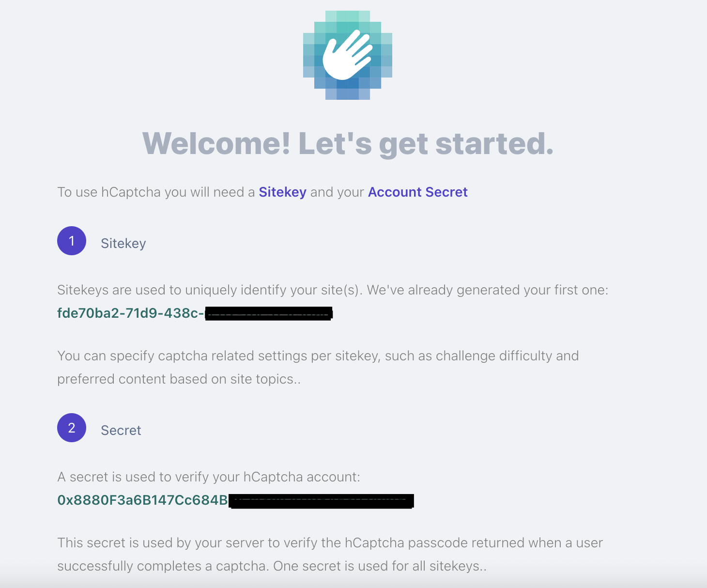Open the Account Secret link
This screenshot has height=588, width=707.
click(417, 192)
